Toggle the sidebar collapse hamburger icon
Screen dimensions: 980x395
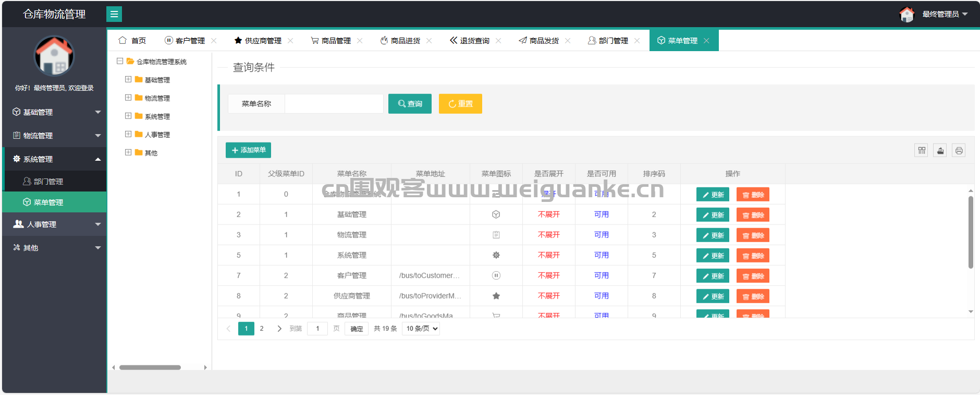point(114,14)
